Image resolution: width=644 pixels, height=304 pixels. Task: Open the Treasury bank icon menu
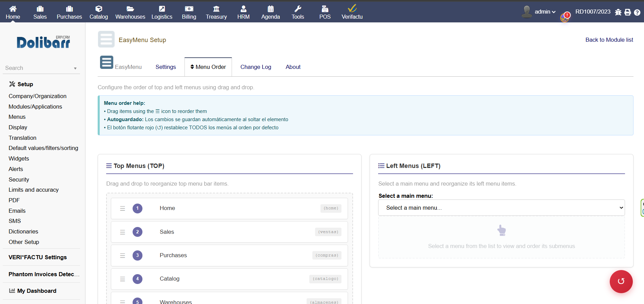coord(216,12)
